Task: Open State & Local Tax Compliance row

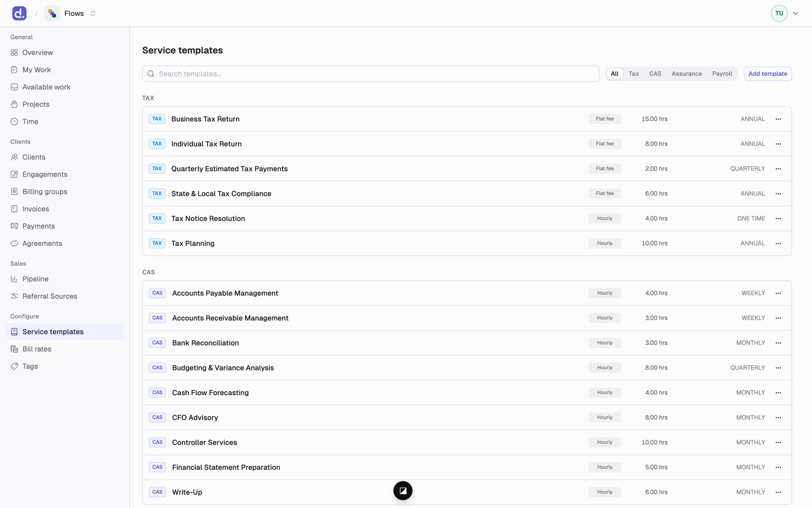Action: (x=467, y=194)
